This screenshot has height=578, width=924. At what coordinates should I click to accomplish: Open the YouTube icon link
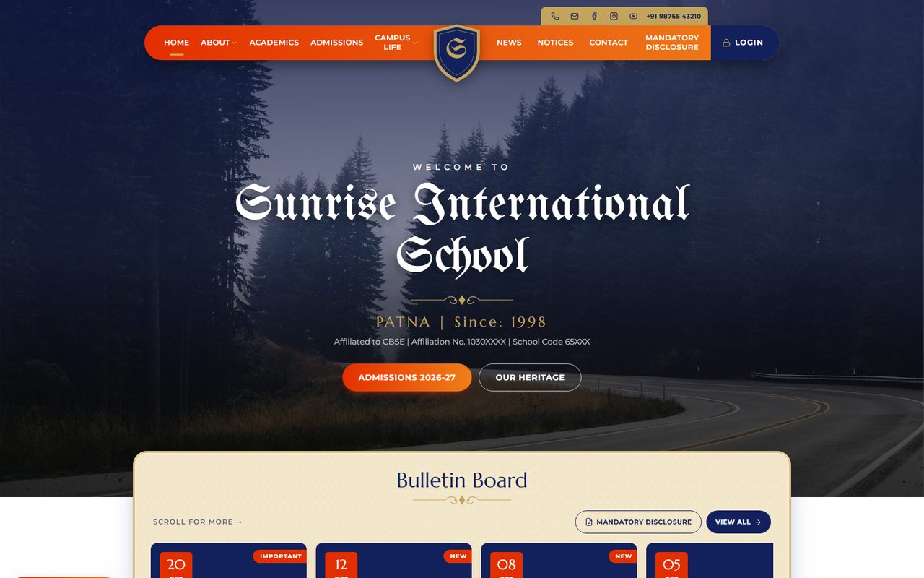pos(633,16)
